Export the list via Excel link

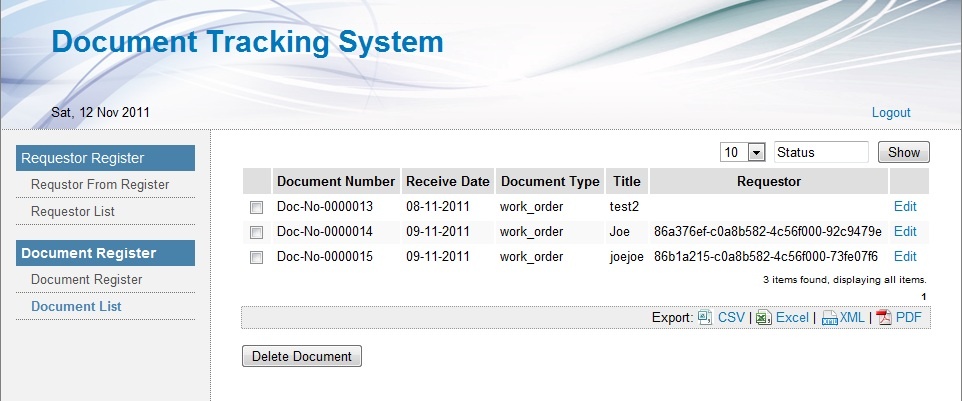(x=792, y=318)
